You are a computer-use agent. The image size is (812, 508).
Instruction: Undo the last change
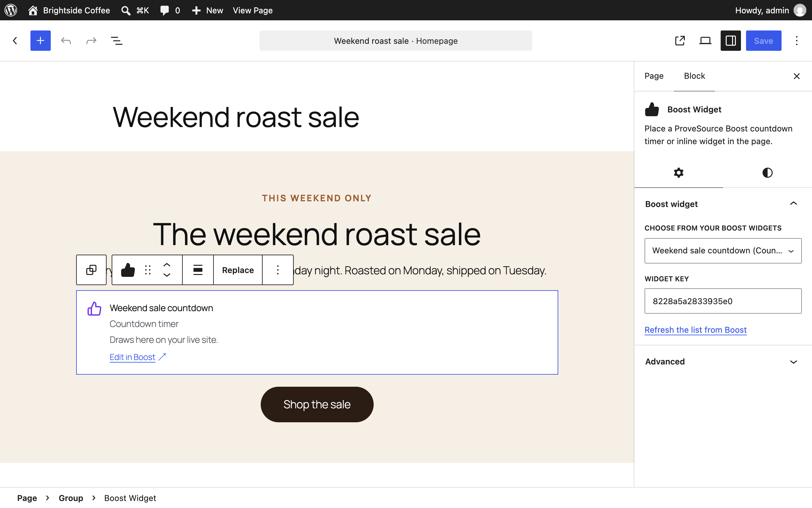tap(66, 41)
